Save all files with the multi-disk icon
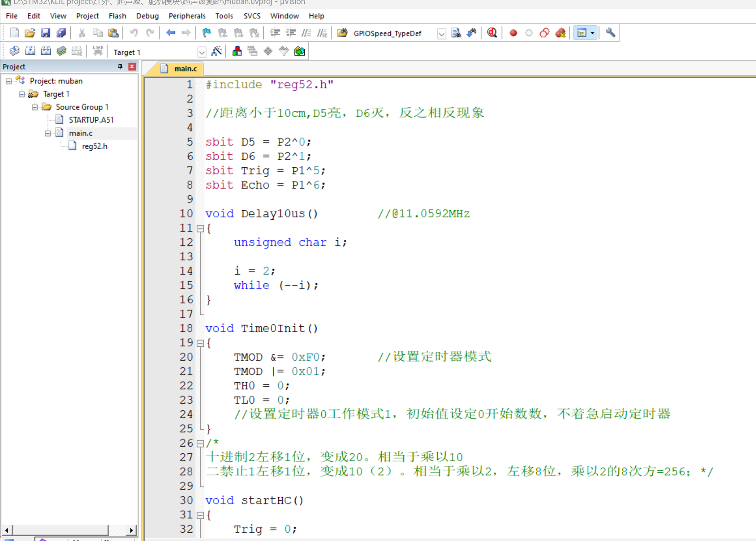Viewport: 756px width, 541px height. click(x=61, y=33)
